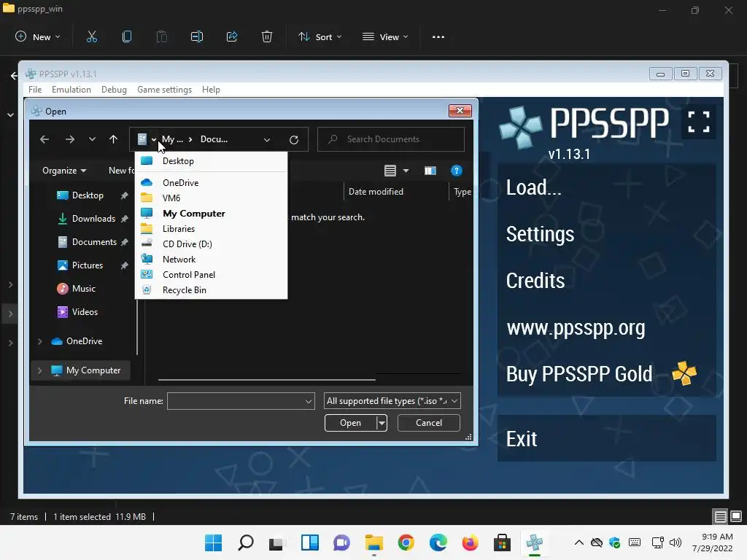Click the Open button split arrow
The image size is (747, 560).
pos(382,423)
